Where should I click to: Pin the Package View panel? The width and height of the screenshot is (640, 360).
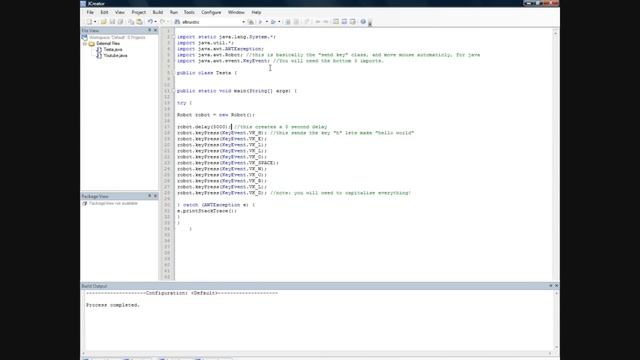[149, 196]
